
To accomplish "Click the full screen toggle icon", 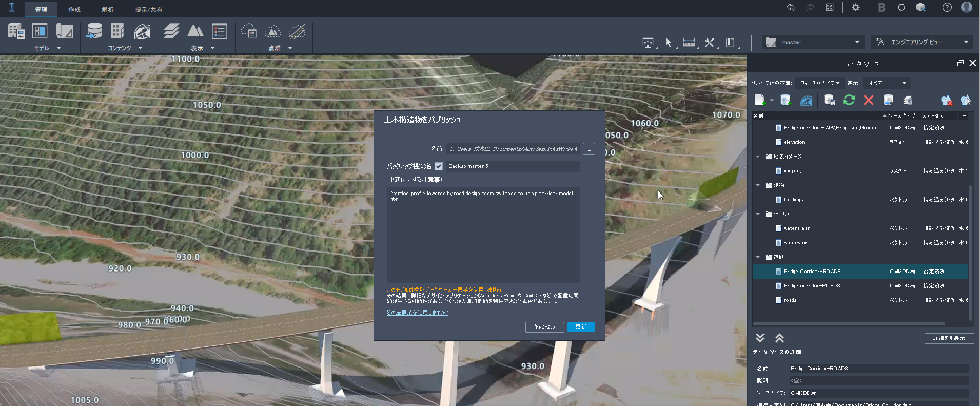I will [830, 7].
